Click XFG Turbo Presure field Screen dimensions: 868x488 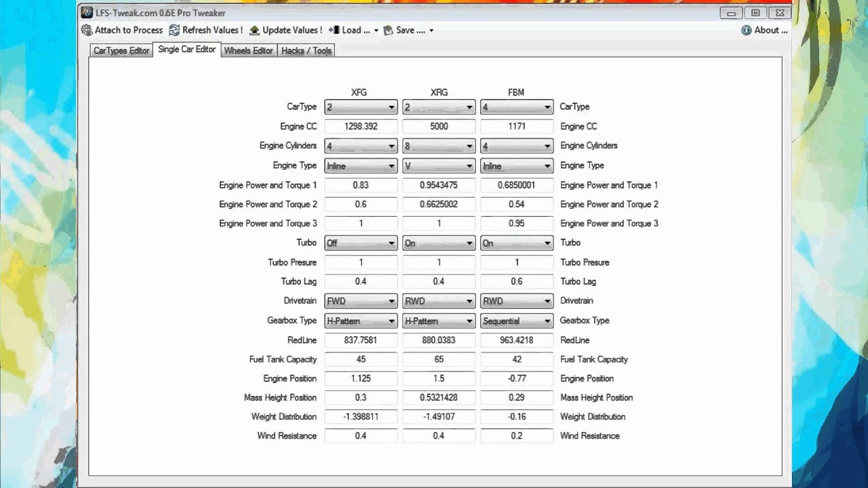coord(361,262)
